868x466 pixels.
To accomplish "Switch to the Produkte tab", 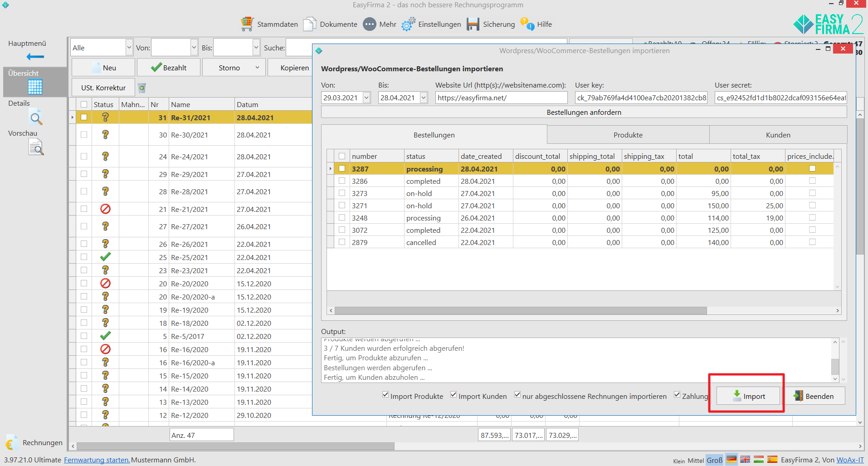I will (x=628, y=135).
